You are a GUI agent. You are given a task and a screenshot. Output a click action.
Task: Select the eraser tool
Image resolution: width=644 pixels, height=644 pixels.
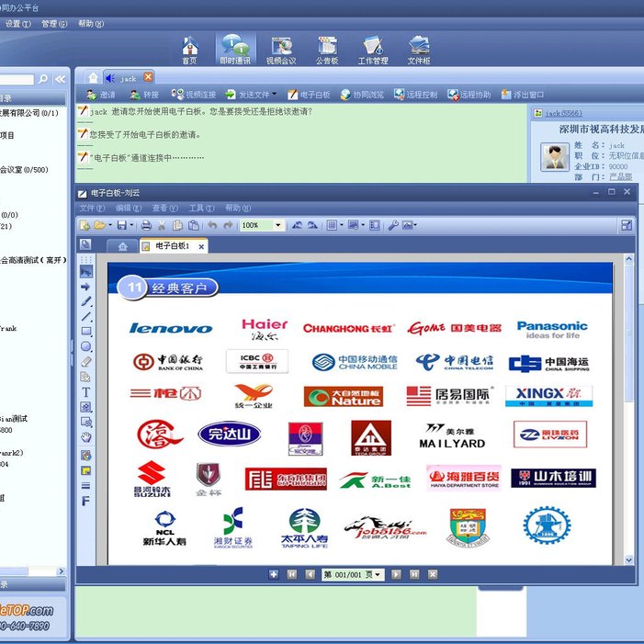coord(85,362)
